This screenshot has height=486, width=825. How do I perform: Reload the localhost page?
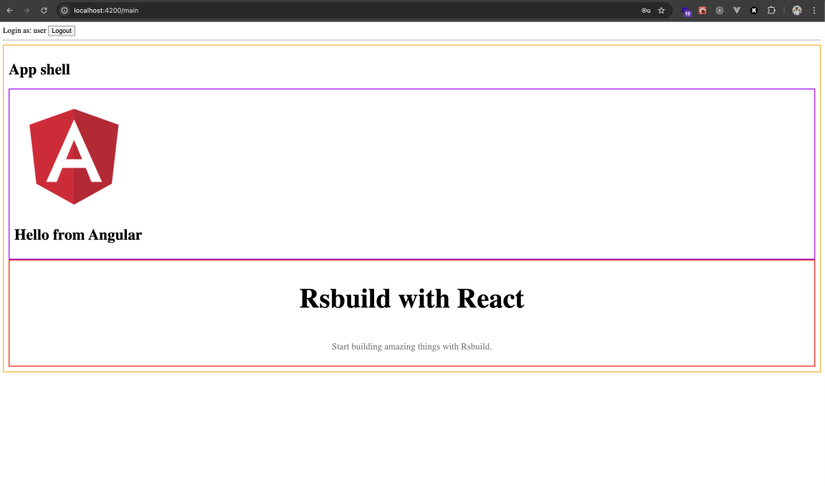click(44, 11)
